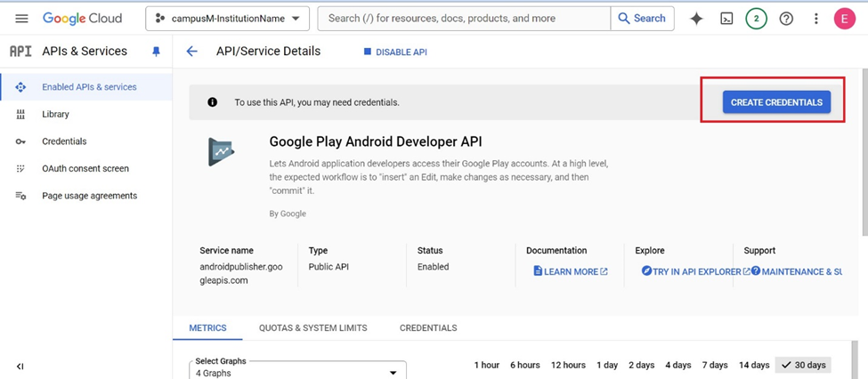The width and height of the screenshot is (868, 379).
Task: Open the Gemini AI sparkle icon
Action: tap(696, 19)
